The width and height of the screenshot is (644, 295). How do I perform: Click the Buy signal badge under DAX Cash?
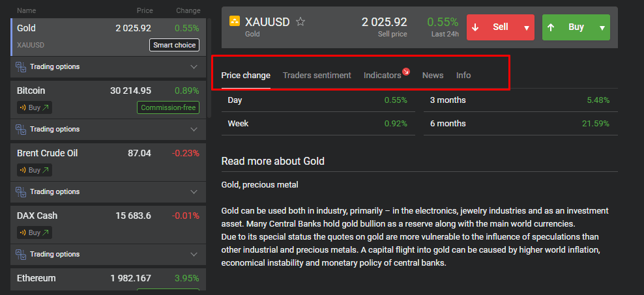pos(34,232)
